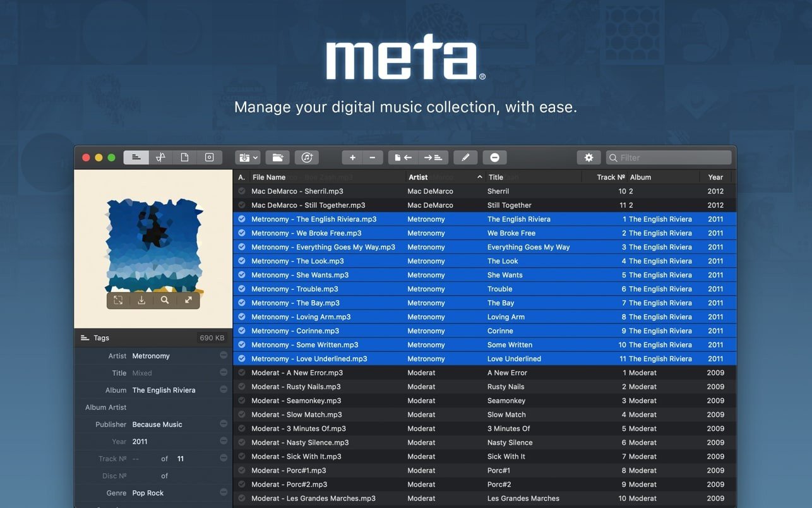The width and height of the screenshot is (812, 508).
Task: Toggle checkbox for Mac DeMarco - Sherril.mp3
Action: (242, 191)
